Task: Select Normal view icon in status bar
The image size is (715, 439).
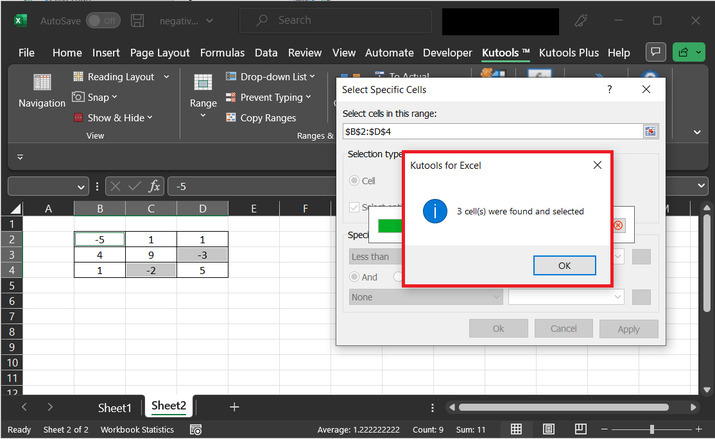Action: click(x=515, y=430)
